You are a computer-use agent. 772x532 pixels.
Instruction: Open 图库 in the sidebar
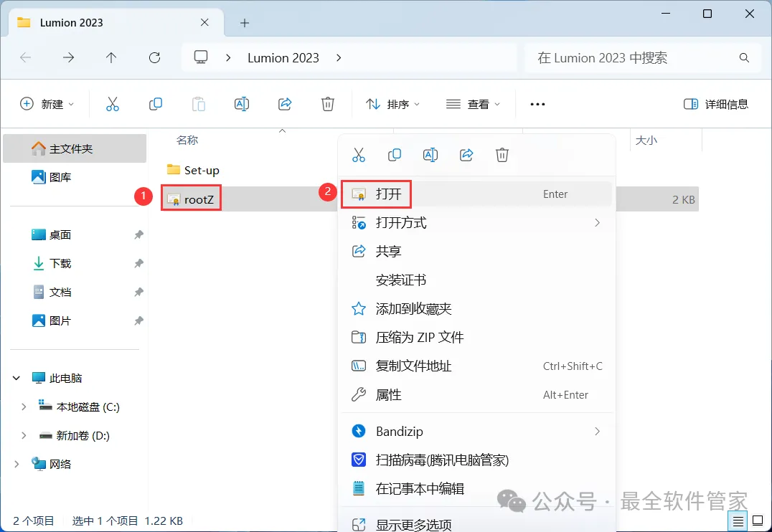(x=75, y=176)
